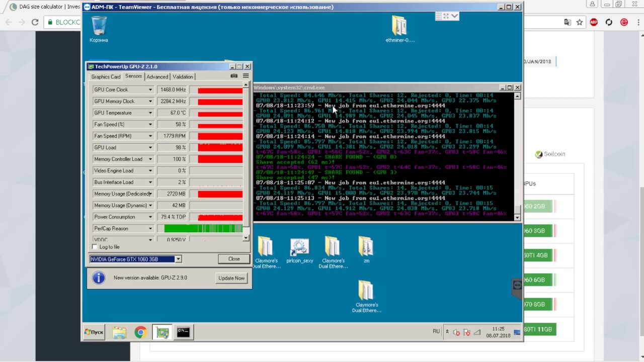Image resolution: width=644 pixels, height=362 pixels.
Task: Open the GPU Memory Clock sensor dropdown
Action: (150, 101)
